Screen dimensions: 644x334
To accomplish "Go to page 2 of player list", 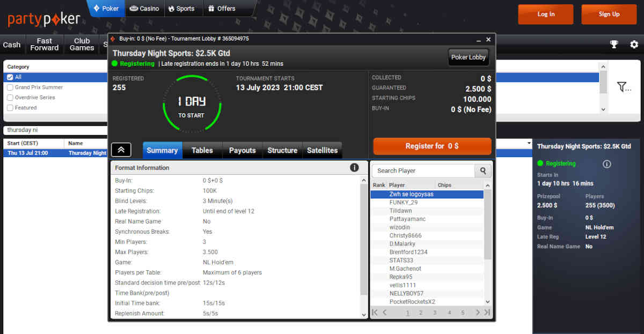I will (421, 313).
